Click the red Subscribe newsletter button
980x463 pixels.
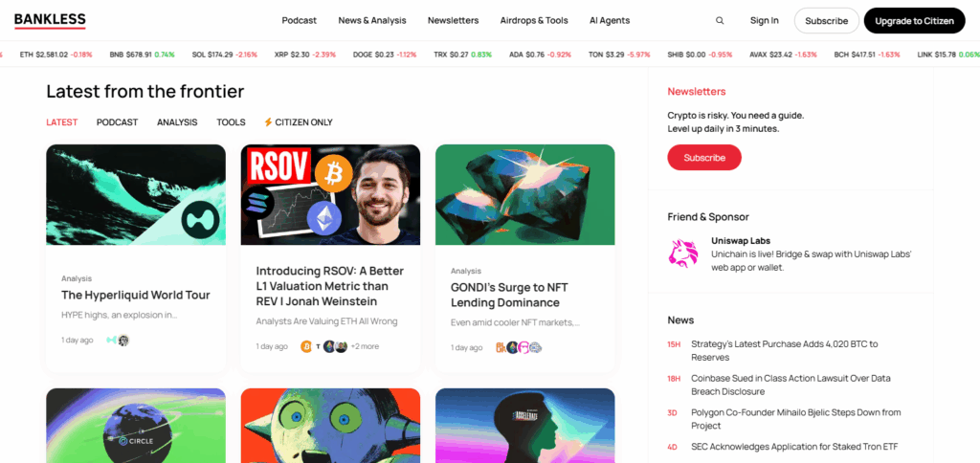[x=704, y=158]
